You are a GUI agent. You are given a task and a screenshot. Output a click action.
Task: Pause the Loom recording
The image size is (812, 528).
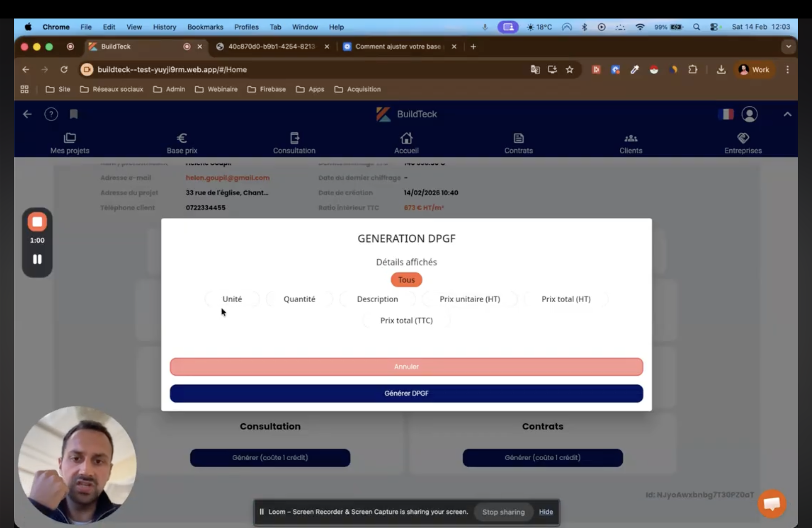(x=37, y=259)
